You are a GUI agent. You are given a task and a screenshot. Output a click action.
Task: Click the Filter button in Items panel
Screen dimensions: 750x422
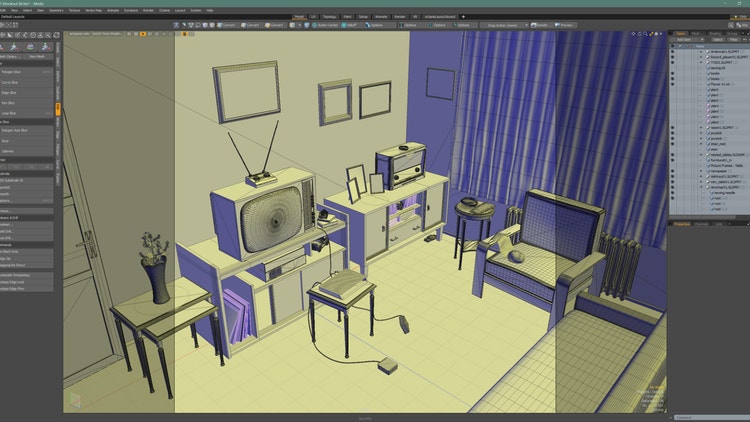[734, 40]
